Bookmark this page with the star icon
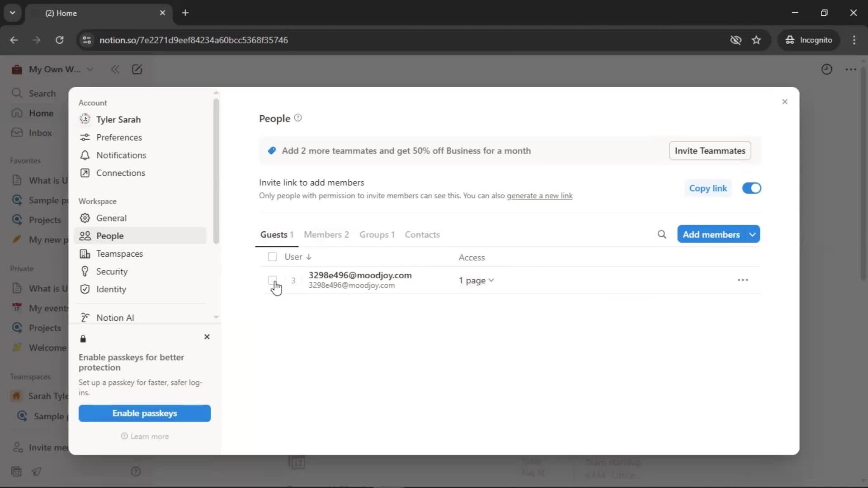The width and height of the screenshot is (868, 488). click(756, 40)
